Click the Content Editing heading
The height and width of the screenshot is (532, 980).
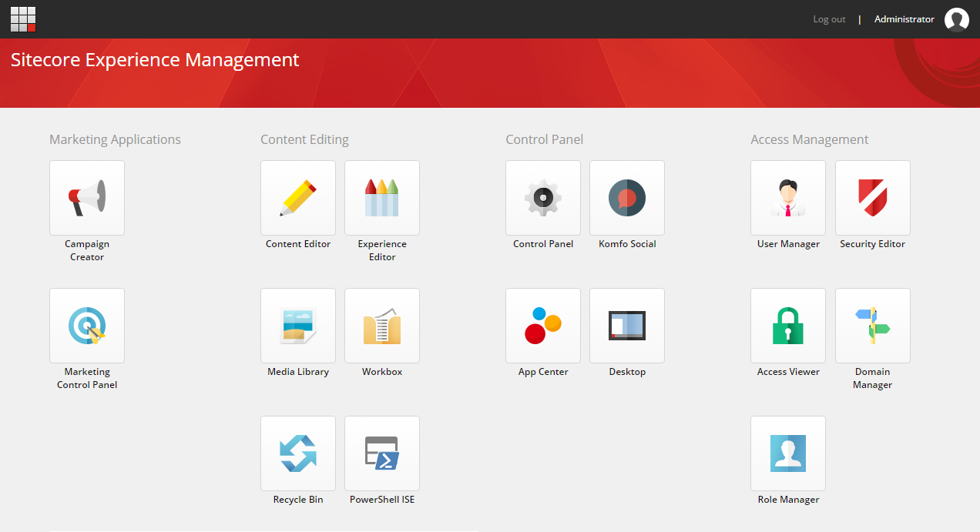[304, 139]
